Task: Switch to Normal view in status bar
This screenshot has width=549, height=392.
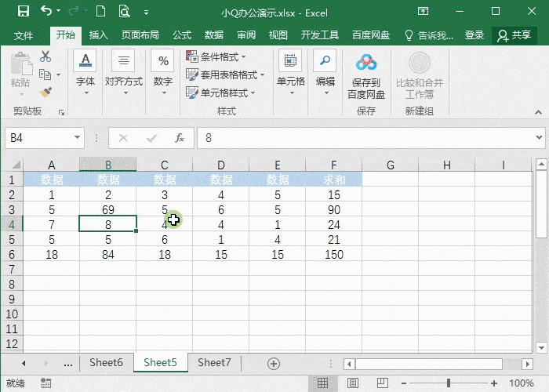Action: (x=322, y=383)
